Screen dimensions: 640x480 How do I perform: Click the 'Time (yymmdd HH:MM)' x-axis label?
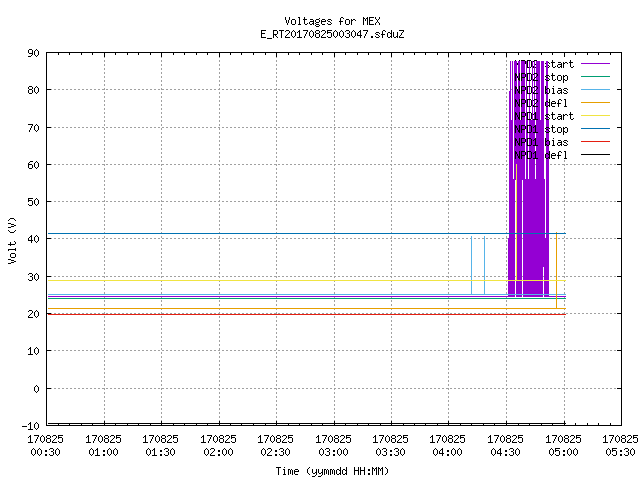[332, 471]
